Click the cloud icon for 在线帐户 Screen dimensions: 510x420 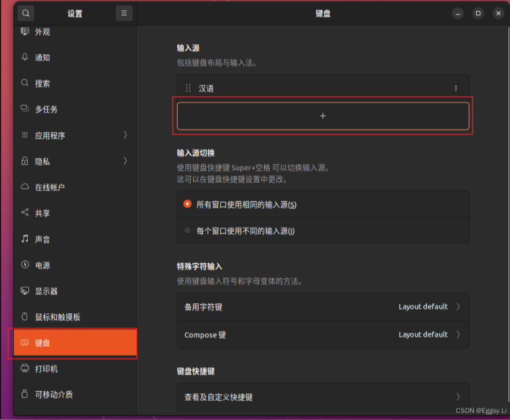25,187
